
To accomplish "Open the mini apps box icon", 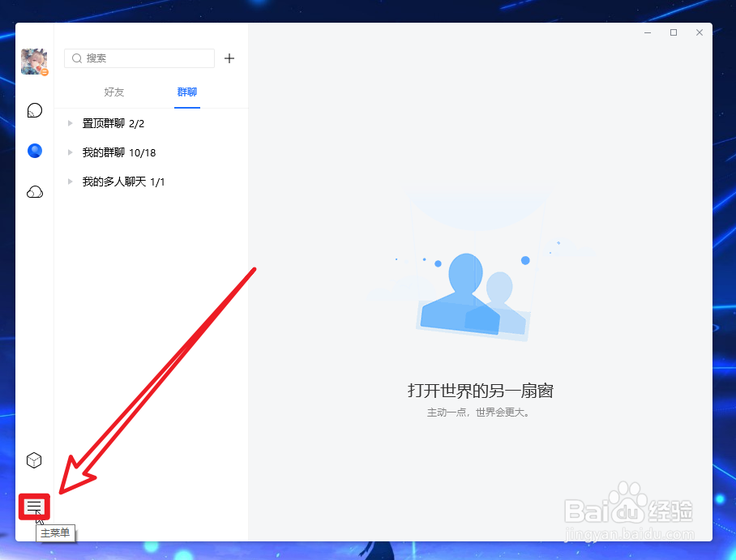I will (x=34, y=460).
